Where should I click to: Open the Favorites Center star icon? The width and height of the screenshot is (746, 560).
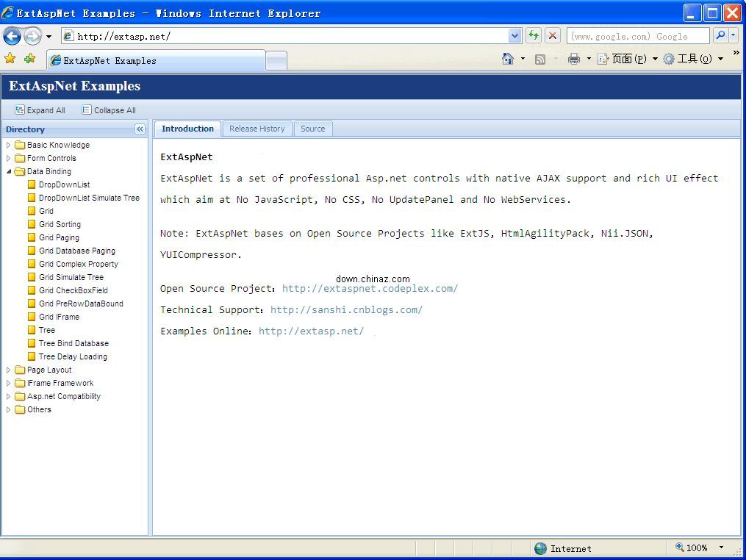10,59
